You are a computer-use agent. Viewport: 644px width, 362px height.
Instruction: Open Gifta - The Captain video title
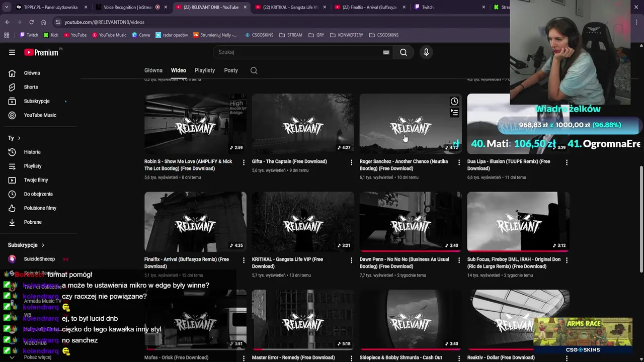[x=289, y=161]
